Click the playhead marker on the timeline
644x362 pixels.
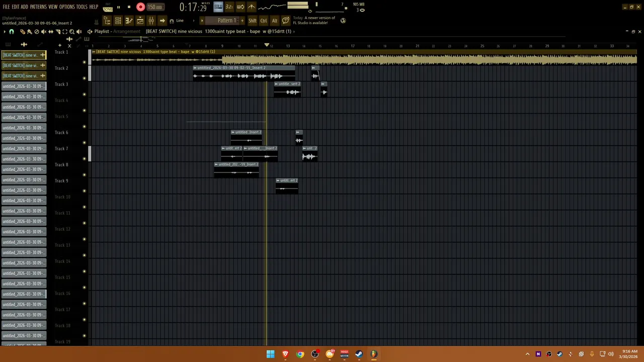(x=267, y=46)
